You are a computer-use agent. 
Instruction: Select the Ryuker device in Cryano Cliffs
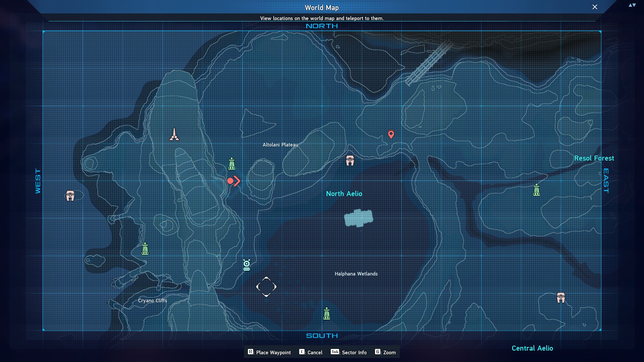[145, 249]
